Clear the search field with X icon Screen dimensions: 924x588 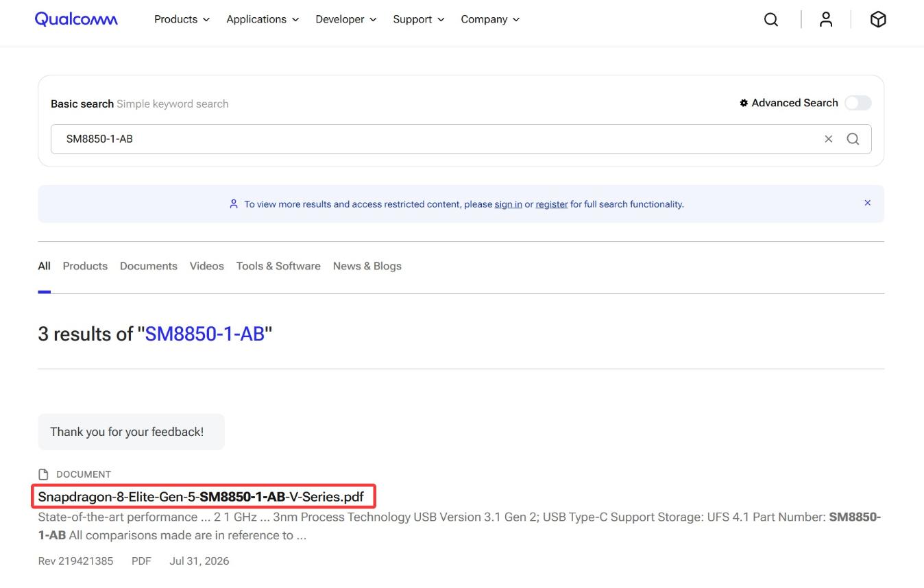[828, 139]
